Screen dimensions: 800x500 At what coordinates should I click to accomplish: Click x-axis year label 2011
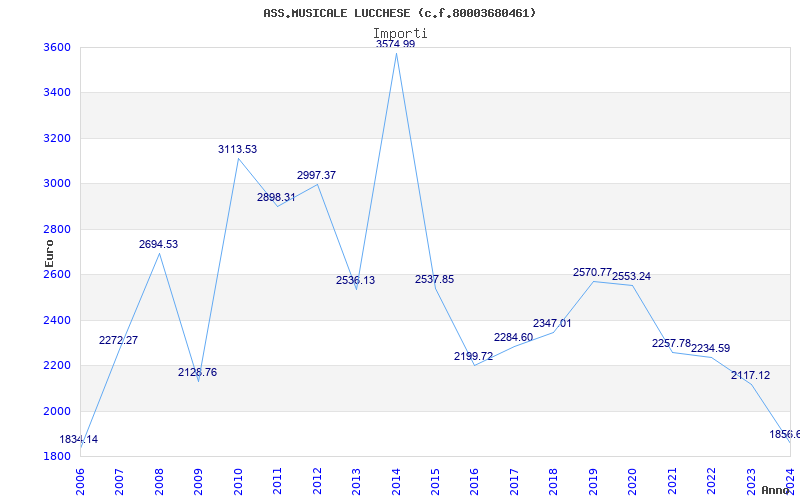click(277, 481)
